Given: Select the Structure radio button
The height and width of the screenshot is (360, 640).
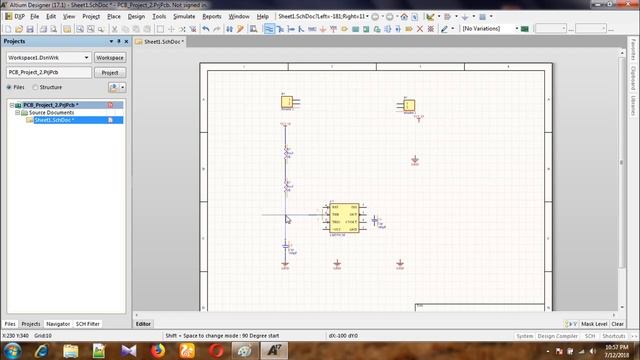Looking at the screenshot, I should pyautogui.click(x=35, y=87).
